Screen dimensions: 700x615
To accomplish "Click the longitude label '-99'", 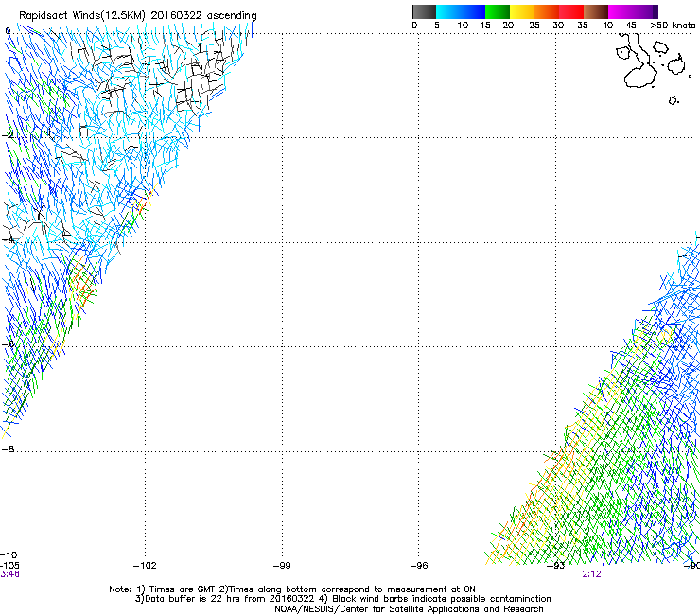I will [282, 566].
